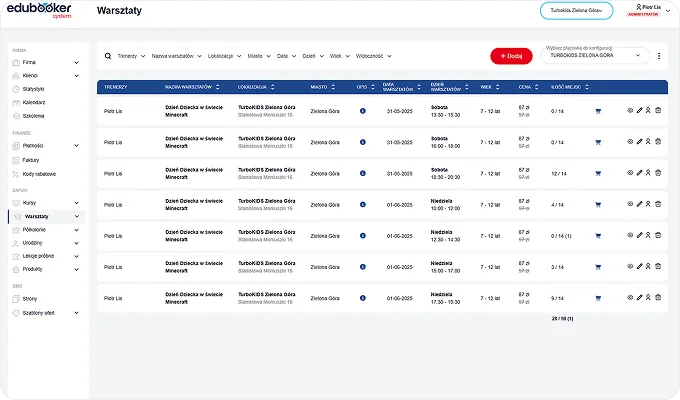The image size is (680, 400).
Task: Expand the TURBOKIDS ZIELONA GÓRA location selector
Action: (594, 56)
